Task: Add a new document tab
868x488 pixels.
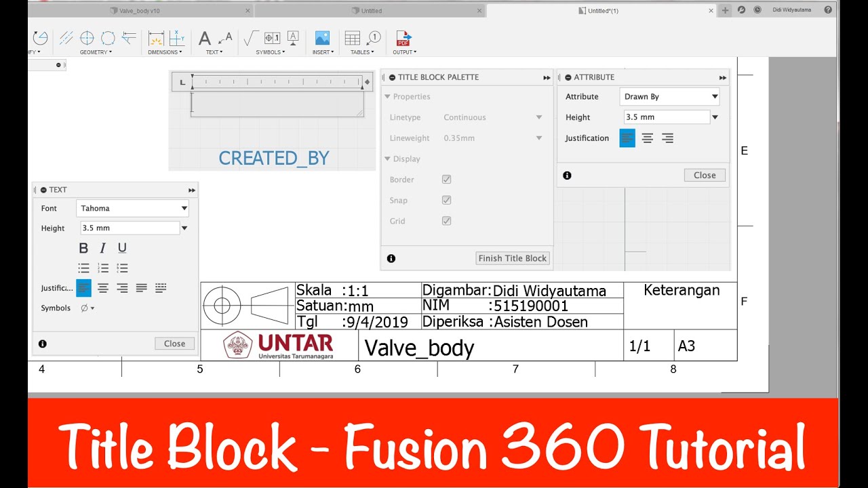Action: [x=725, y=10]
